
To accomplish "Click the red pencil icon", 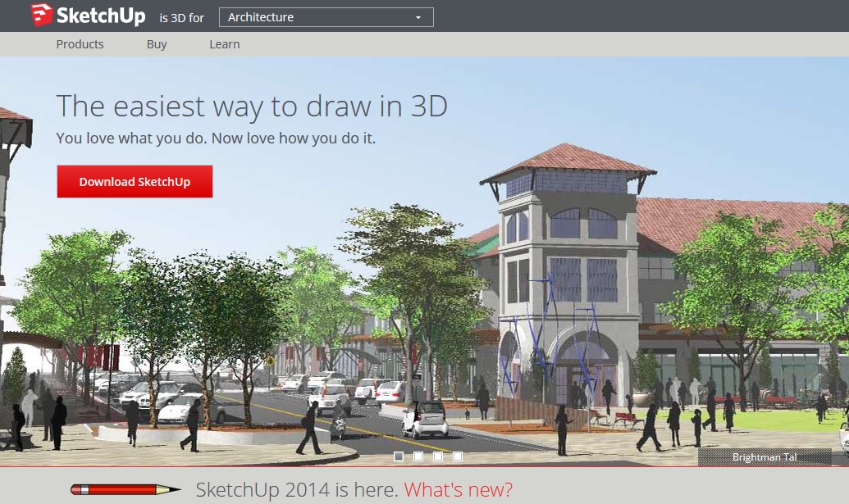I will point(126,490).
